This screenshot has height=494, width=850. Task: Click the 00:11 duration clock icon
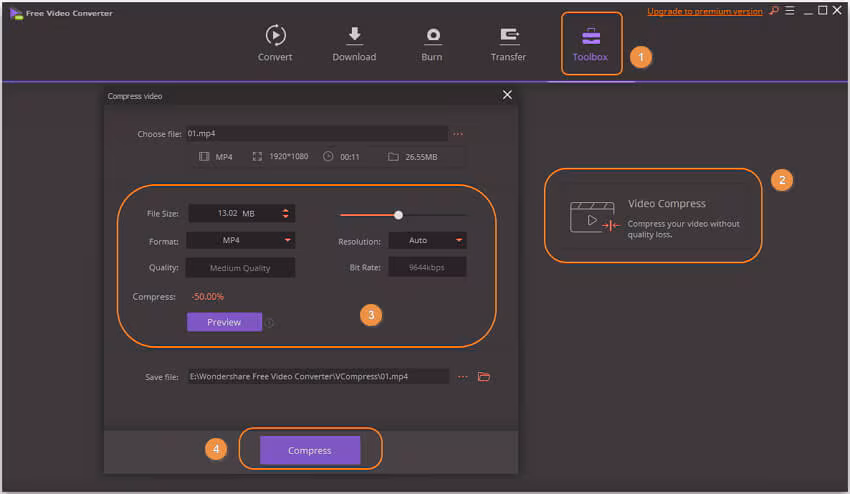(328, 156)
